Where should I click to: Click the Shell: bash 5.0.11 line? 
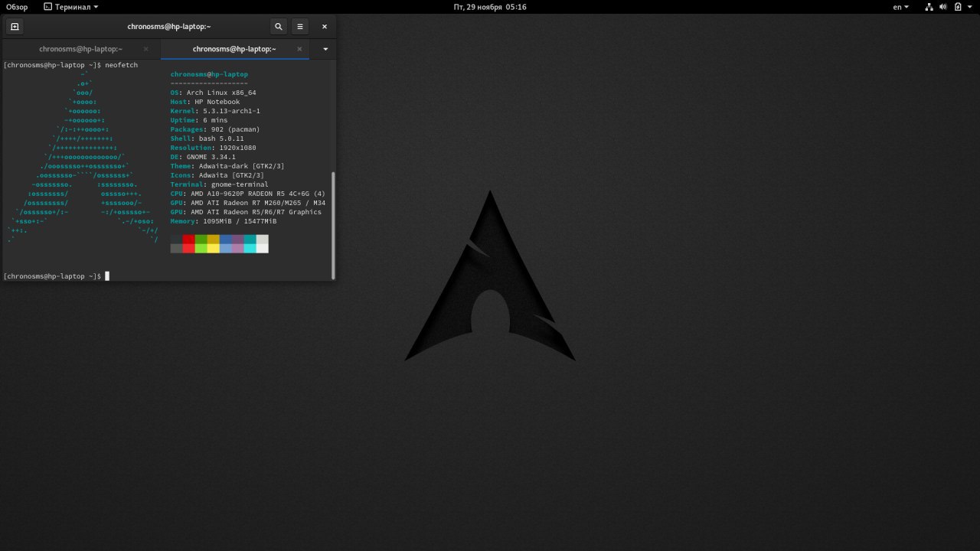pos(207,139)
